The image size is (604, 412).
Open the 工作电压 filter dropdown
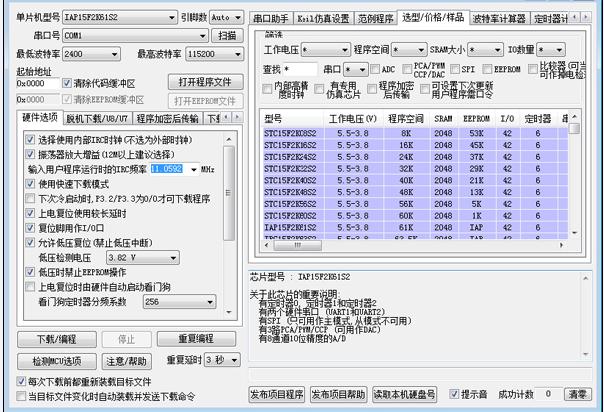coord(325,50)
